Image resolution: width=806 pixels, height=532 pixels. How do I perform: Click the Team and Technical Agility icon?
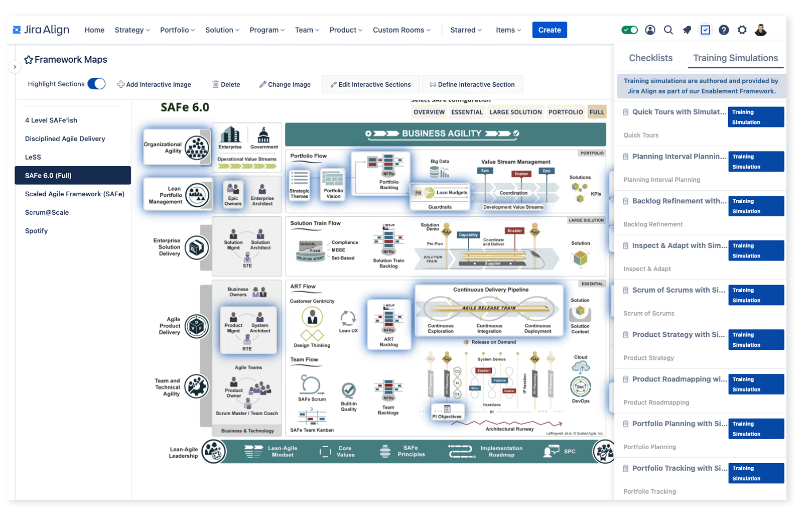(x=197, y=387)
